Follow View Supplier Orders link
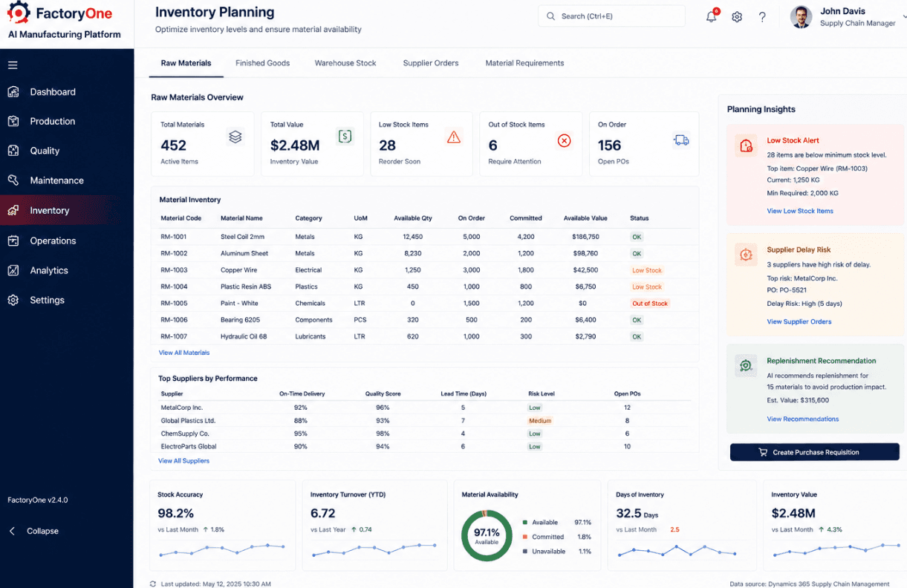907x588 pixels. tap(799, 321)
